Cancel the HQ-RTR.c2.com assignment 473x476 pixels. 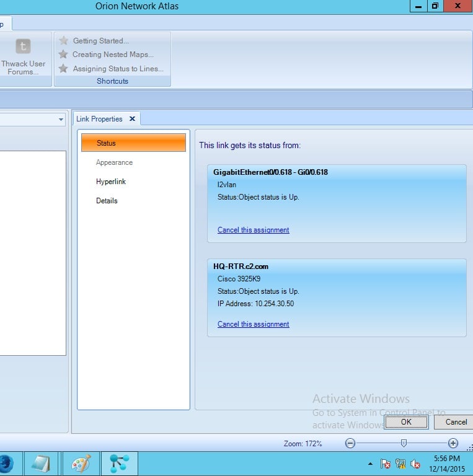[x=253, y=324]
